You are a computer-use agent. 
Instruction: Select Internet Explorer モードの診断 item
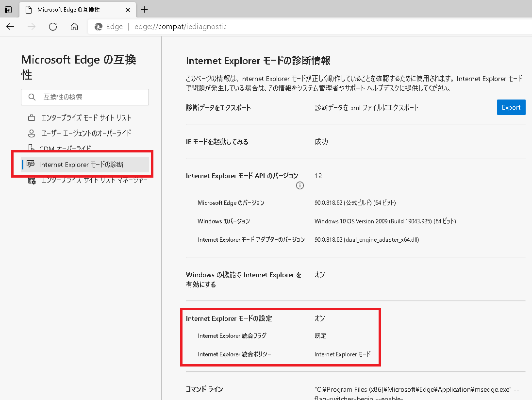pos(81,165)
